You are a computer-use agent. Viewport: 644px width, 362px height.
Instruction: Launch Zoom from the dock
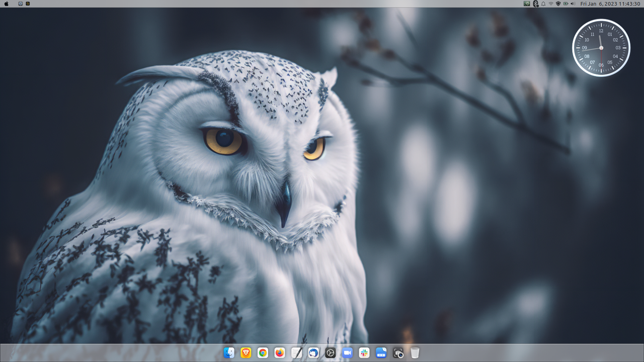pyautogui.click(x=347, y=353)
